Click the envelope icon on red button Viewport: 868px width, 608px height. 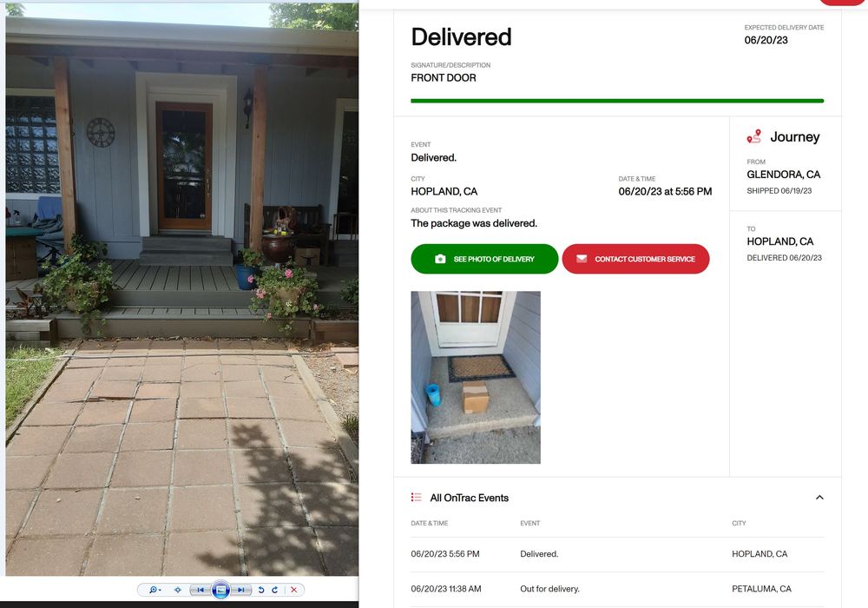pos(582,259)
